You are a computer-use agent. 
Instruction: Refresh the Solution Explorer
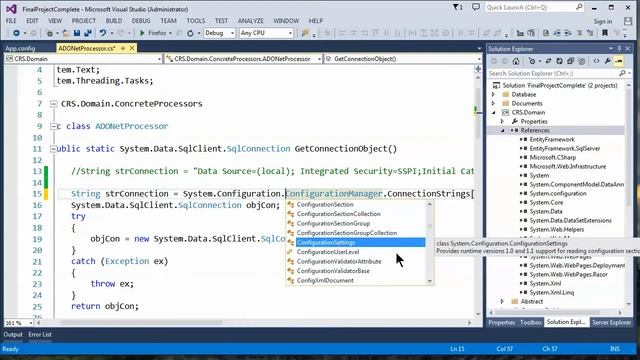pos(559,61)
